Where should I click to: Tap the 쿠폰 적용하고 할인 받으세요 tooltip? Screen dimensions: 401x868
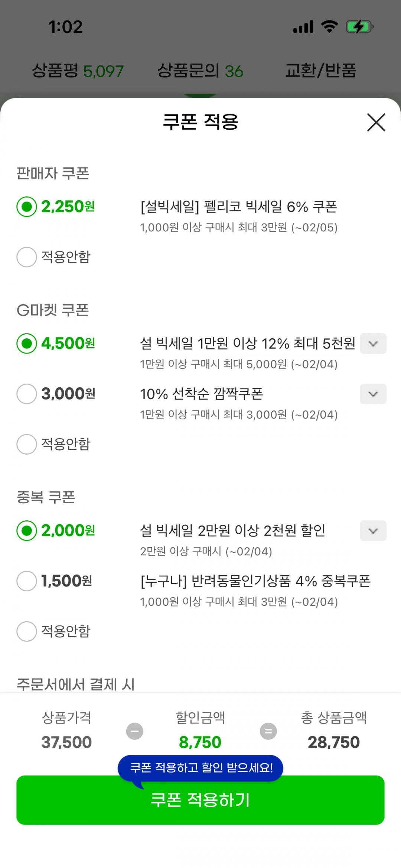pos(200,767)
